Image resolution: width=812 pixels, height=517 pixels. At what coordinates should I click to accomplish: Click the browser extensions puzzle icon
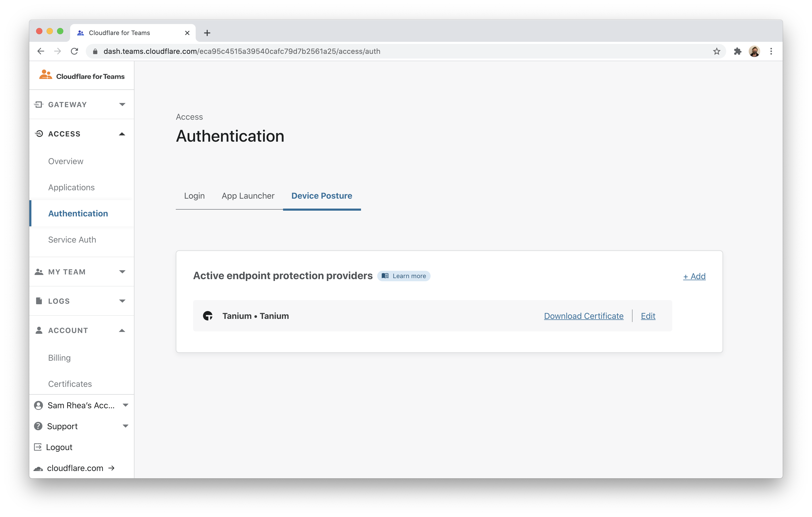click(737, 51)
